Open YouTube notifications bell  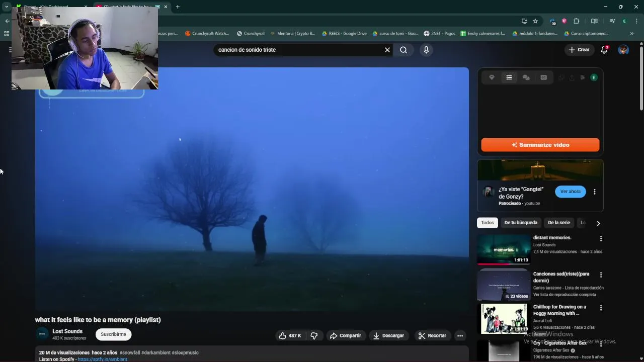[x=604, y=50]
